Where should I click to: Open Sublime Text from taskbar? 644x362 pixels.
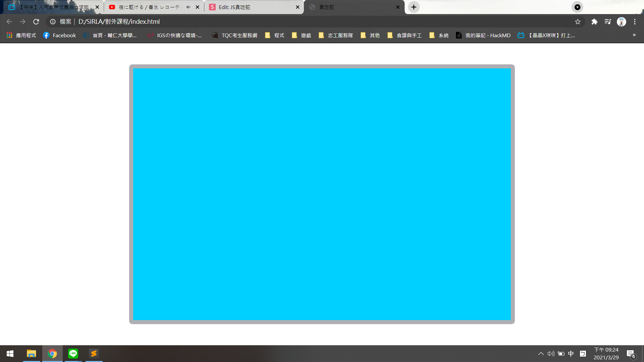[x=94, y=354]
